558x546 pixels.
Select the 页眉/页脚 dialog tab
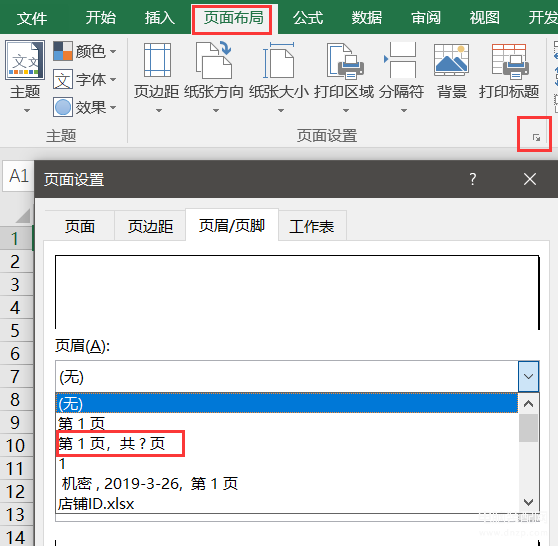coord(232,225)
